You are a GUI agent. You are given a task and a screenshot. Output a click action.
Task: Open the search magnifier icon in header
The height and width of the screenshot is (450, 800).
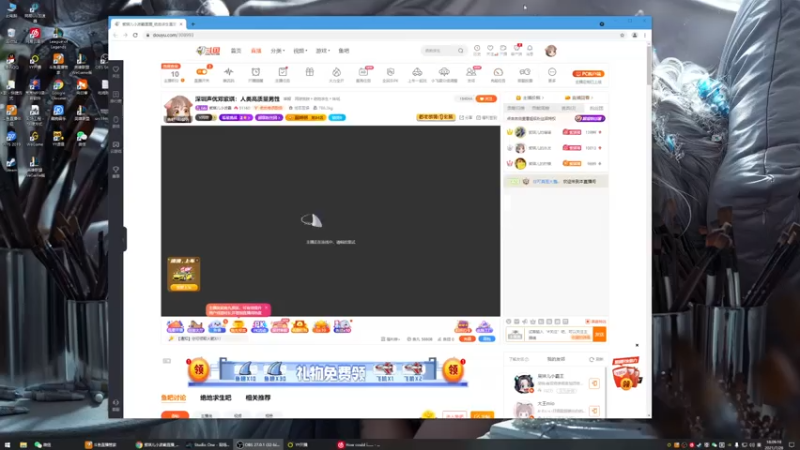pyautogui.click(x=460, y=51)
